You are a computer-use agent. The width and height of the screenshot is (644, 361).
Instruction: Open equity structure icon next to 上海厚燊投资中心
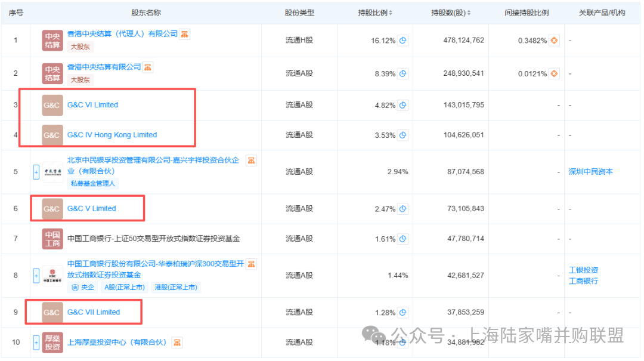point(178,343)
